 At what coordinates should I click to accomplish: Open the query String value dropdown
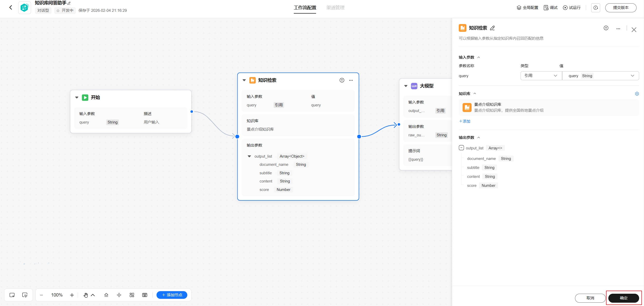[600, 76]
